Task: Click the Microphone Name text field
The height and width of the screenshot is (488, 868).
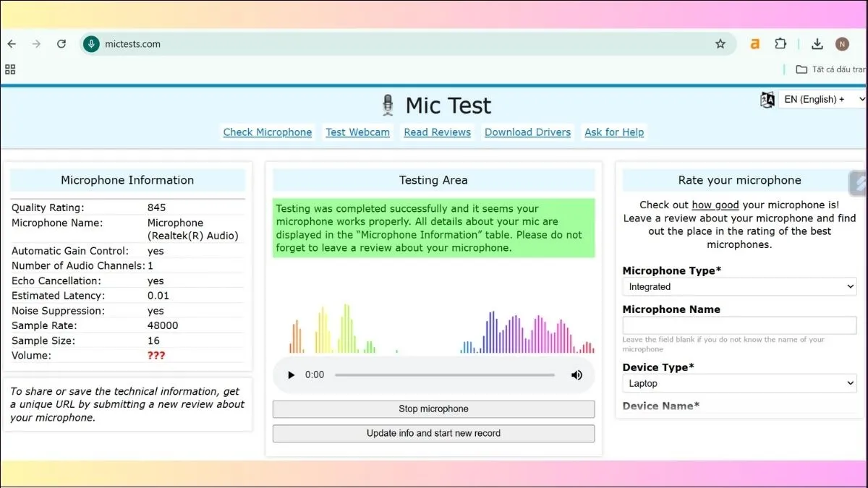Action: coord(739,325)
